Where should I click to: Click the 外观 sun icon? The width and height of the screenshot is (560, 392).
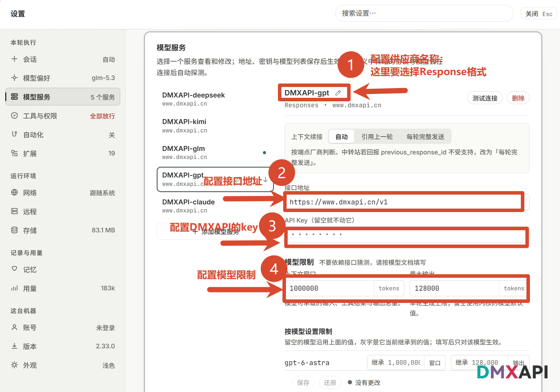(x=14, y=365)
